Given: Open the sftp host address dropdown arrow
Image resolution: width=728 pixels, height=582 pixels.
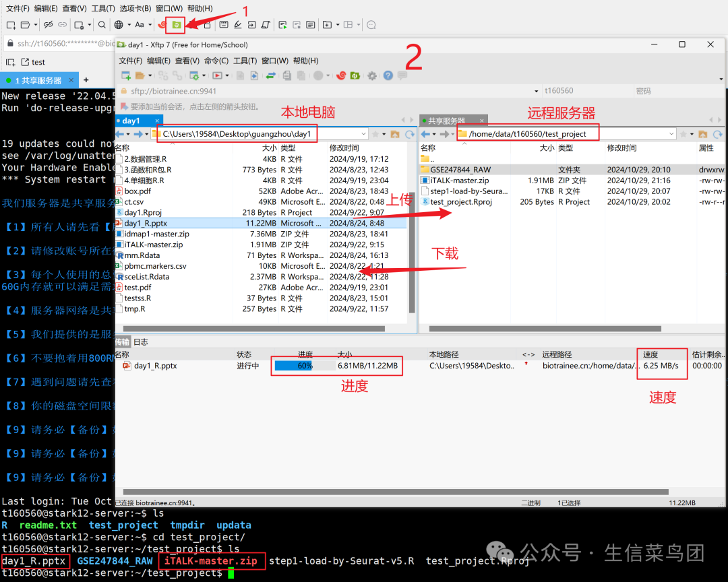Looking at the screenshot, I should point(537,91).
